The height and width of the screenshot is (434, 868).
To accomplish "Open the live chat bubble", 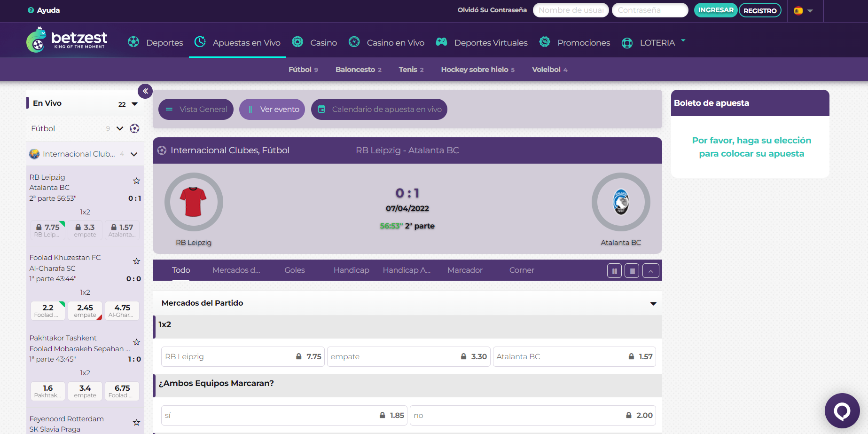I will (x=842, y=410).
